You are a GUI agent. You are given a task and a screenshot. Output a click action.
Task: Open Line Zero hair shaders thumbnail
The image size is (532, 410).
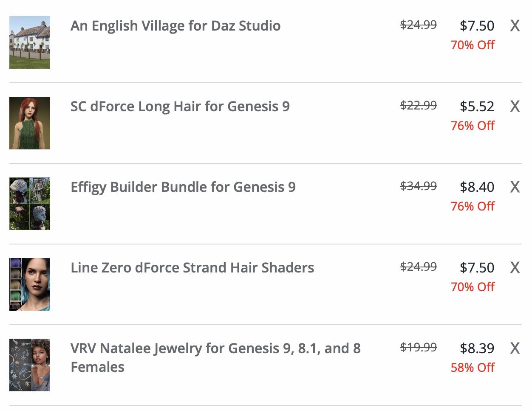click(x=30, y=284)
